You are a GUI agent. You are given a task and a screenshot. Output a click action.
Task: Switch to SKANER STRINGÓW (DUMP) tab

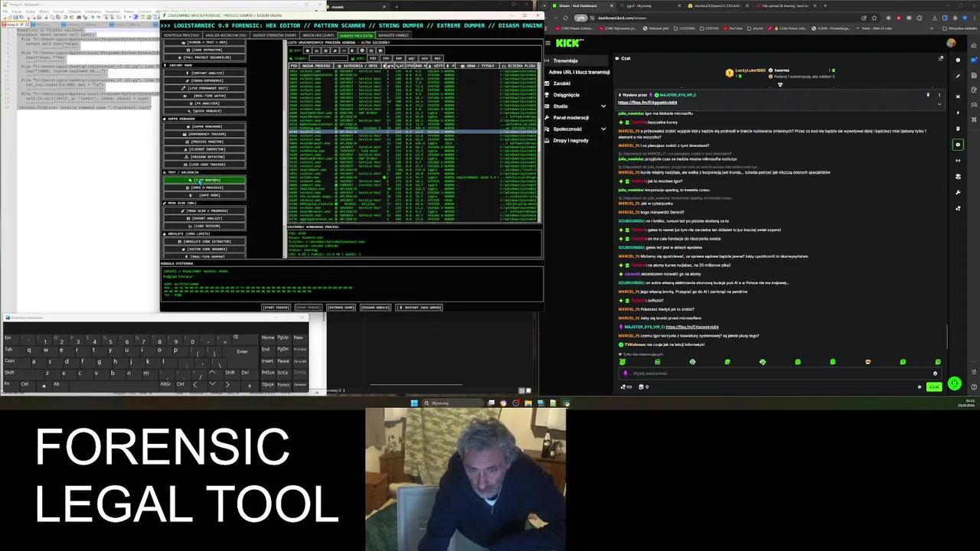[x=274, y=35]
